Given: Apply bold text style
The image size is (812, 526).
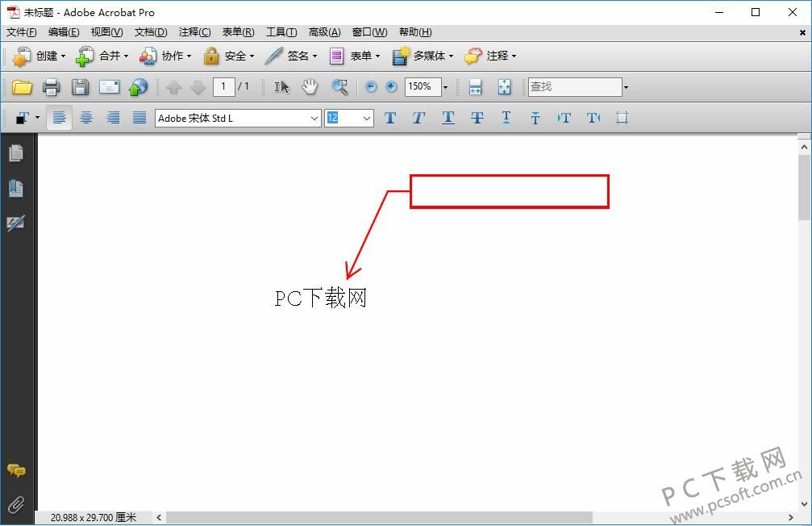Looking at the screenshot, I should pyautogui.click(x=390, y=118).
